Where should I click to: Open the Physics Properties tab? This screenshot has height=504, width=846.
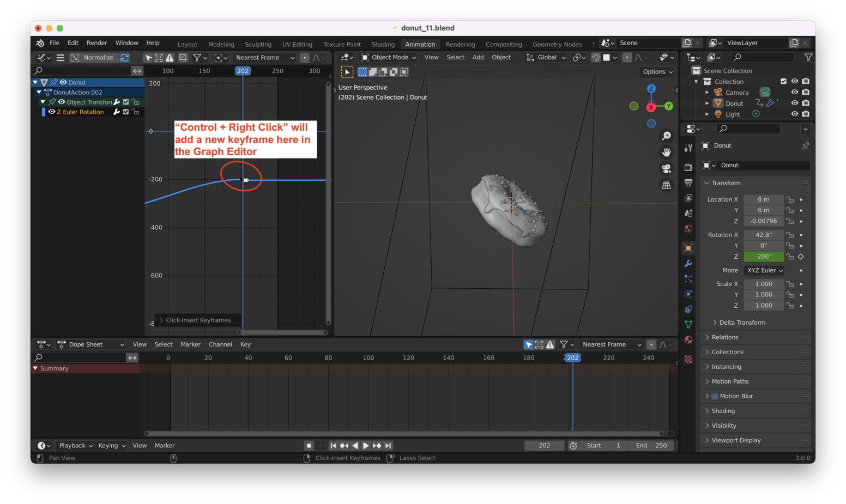[688, 294]
